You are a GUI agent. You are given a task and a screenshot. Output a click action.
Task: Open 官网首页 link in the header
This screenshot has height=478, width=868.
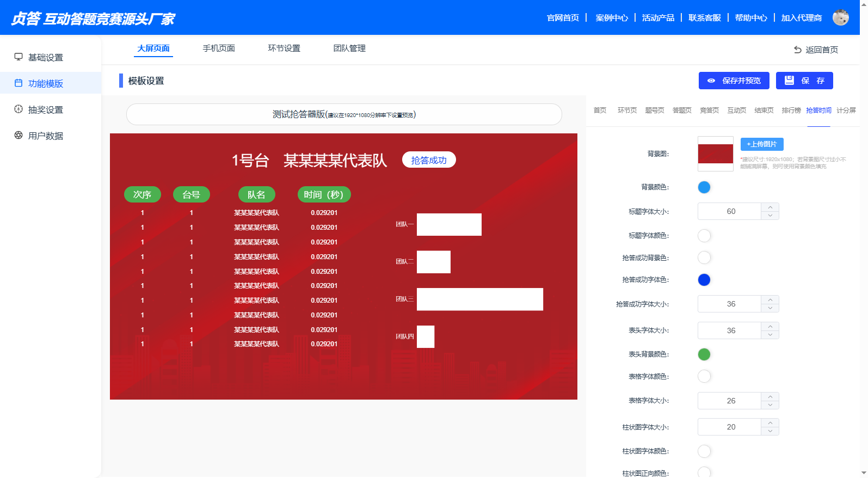coord(563,18)
